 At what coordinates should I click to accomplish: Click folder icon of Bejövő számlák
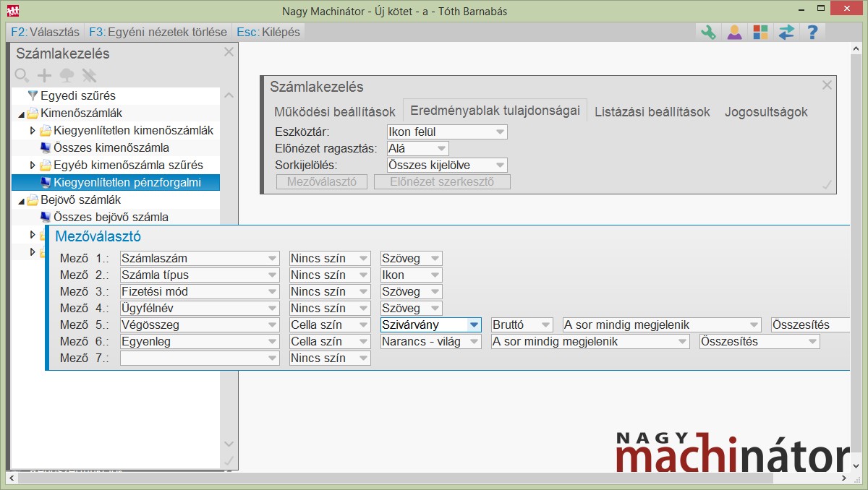click(x=33, y=199)
